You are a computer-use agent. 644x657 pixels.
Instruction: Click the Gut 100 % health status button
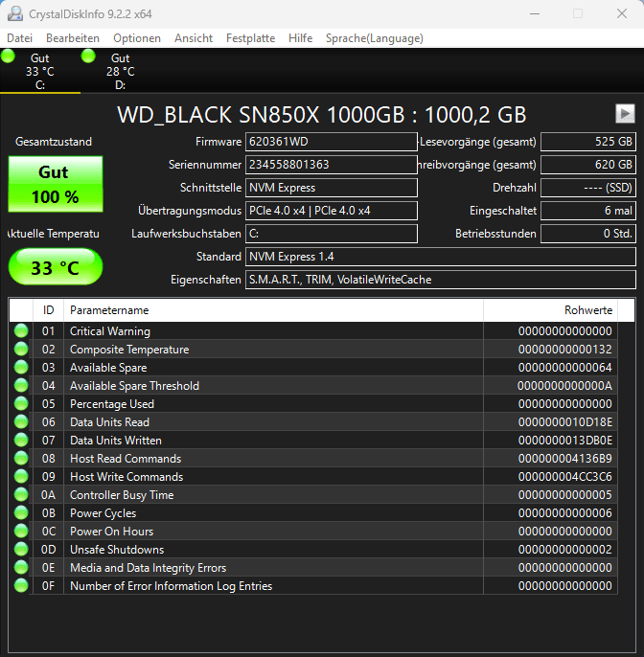coord(56,184)
